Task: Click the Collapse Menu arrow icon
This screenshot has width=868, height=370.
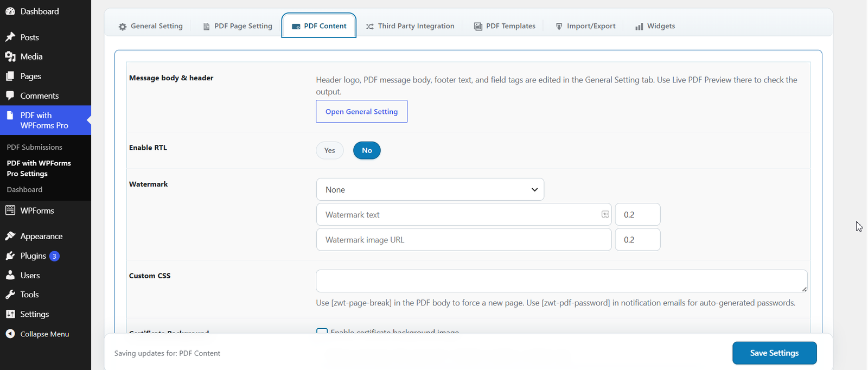Action: pyautogui.click(x=10, y=334)
